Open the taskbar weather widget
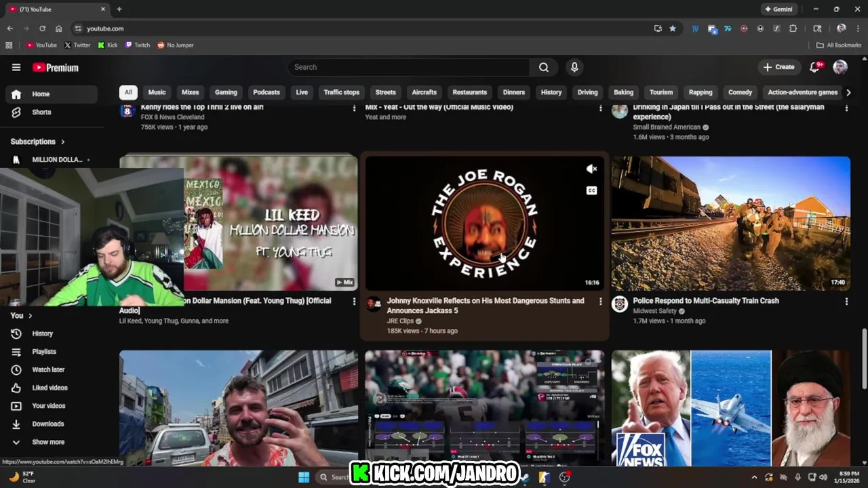 (22, 477)
